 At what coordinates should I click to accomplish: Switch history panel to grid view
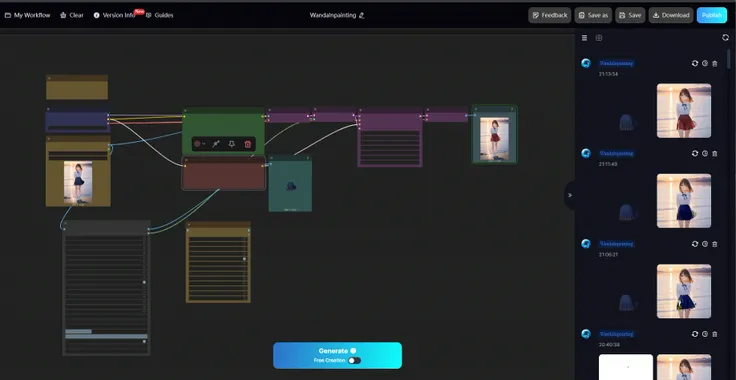click(x=599, y=38)
